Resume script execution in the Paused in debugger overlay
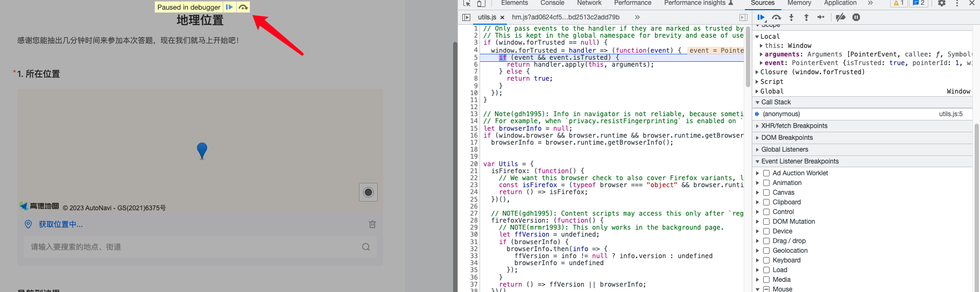The height and width of the screenshot is (292, 980). point(229,7)
